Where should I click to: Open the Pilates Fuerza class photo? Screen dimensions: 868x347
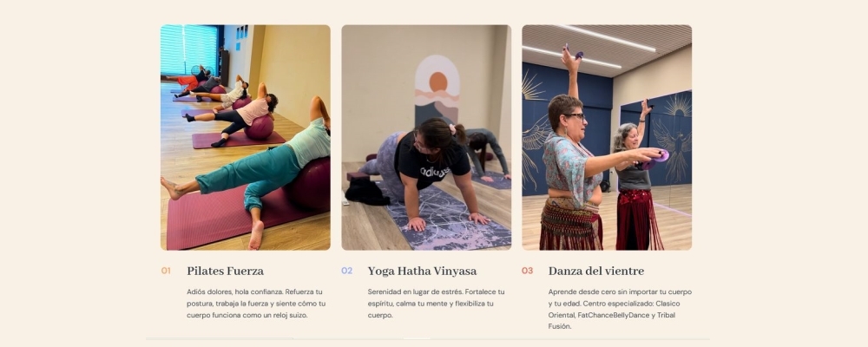point(246,137)
